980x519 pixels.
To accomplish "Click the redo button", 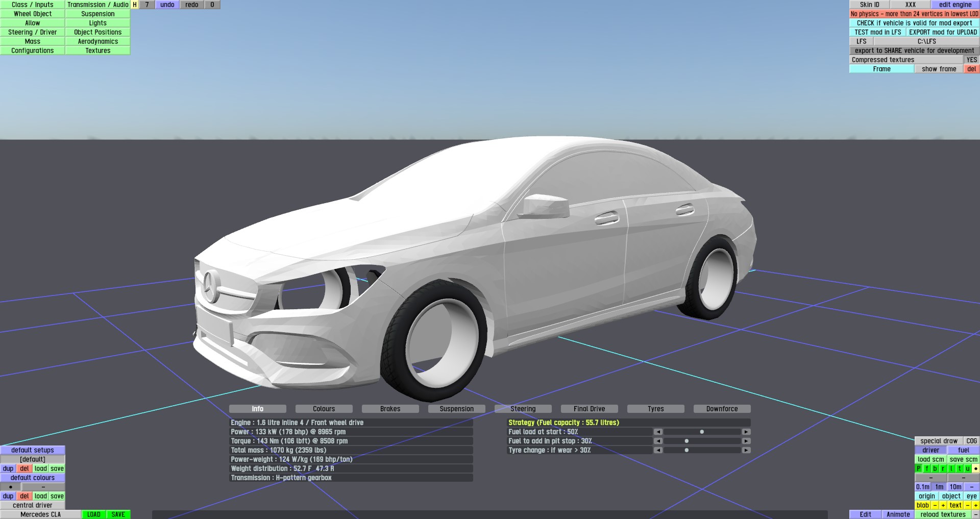I will [x=192, y=5].
